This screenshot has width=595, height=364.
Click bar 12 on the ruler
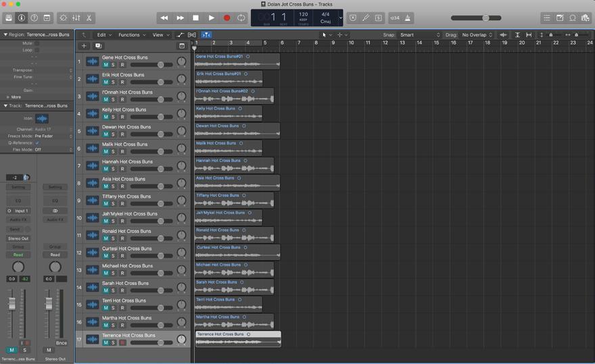point(385,43)
